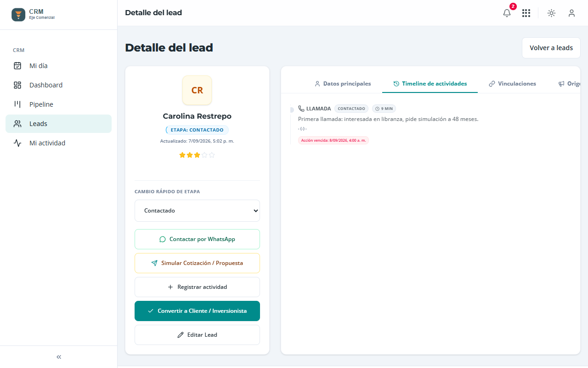
Task: Click the Mi actividad pulse icon
Action: pos(17,143)
